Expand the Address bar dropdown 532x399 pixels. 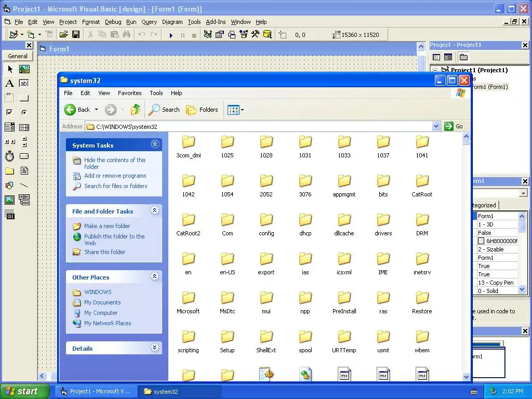click(436, 126)
